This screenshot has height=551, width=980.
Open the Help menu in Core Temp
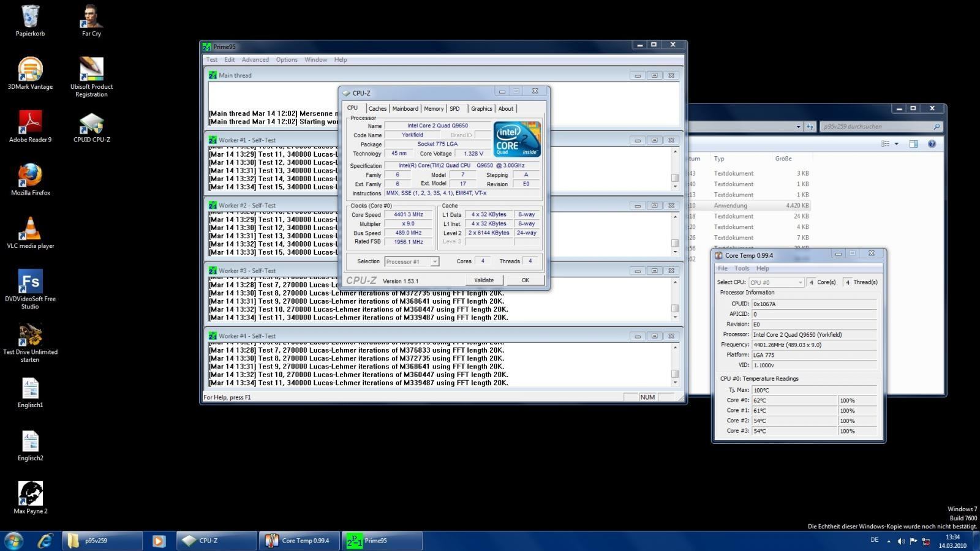click(763, 268)
